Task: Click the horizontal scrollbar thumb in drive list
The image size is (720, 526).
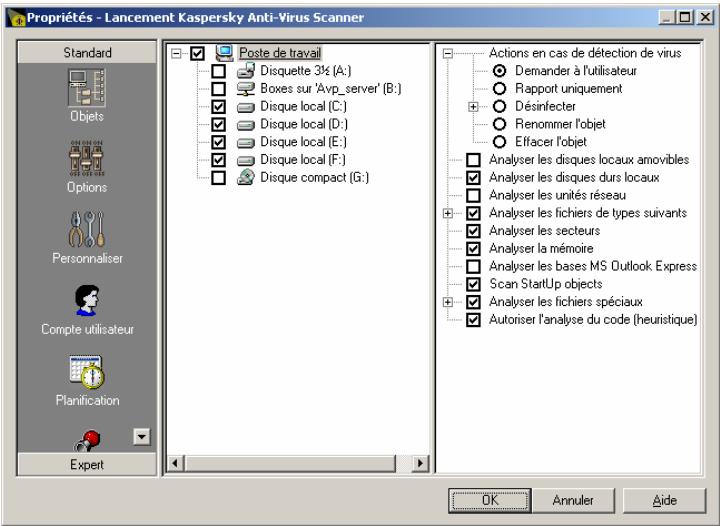Action: coord(290,463)
